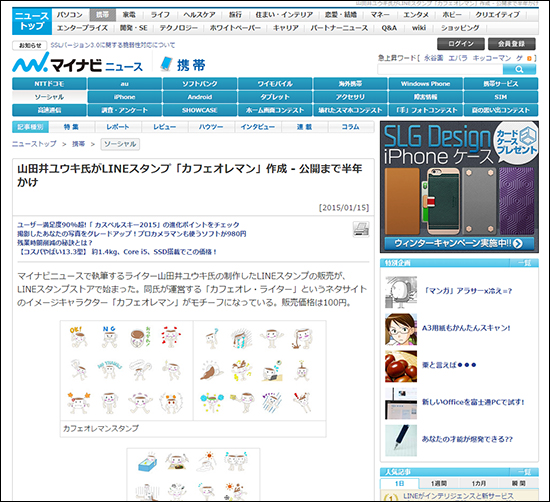This screenshot has width=550, height=502.
Task: Click the 会員登録 button
Action: [x=511, y=44]
